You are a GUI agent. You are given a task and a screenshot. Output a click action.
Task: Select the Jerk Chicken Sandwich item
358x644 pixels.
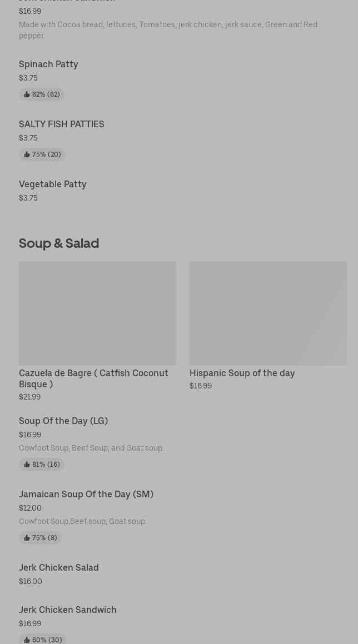tap(68, 610)
